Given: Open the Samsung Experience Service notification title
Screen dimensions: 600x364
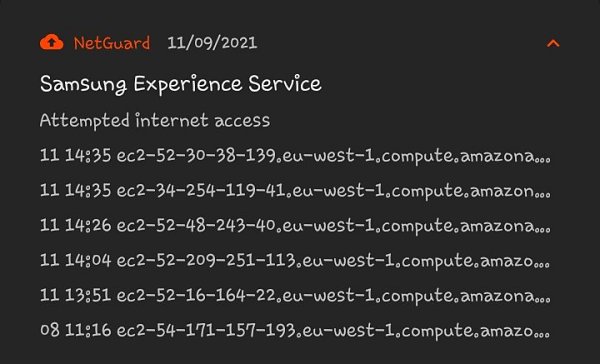Looking at the screenshot, I should pyautogui.click(x=181, y=84).
